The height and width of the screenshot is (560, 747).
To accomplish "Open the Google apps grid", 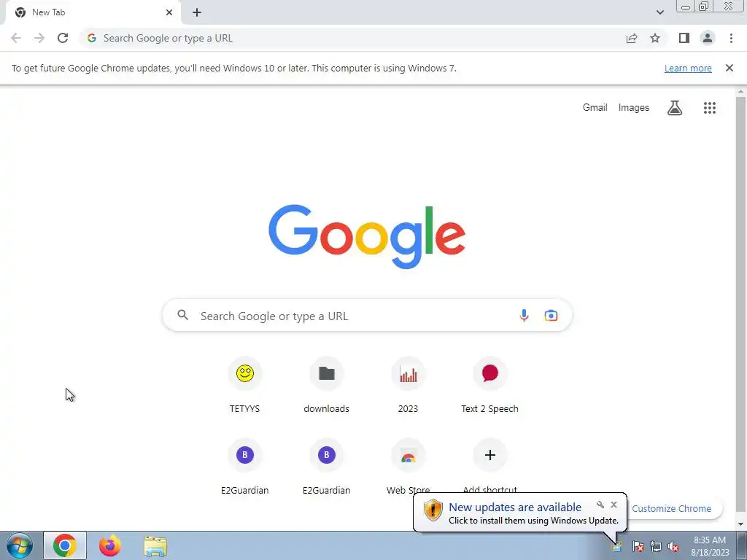I will [x=709, y=108].
